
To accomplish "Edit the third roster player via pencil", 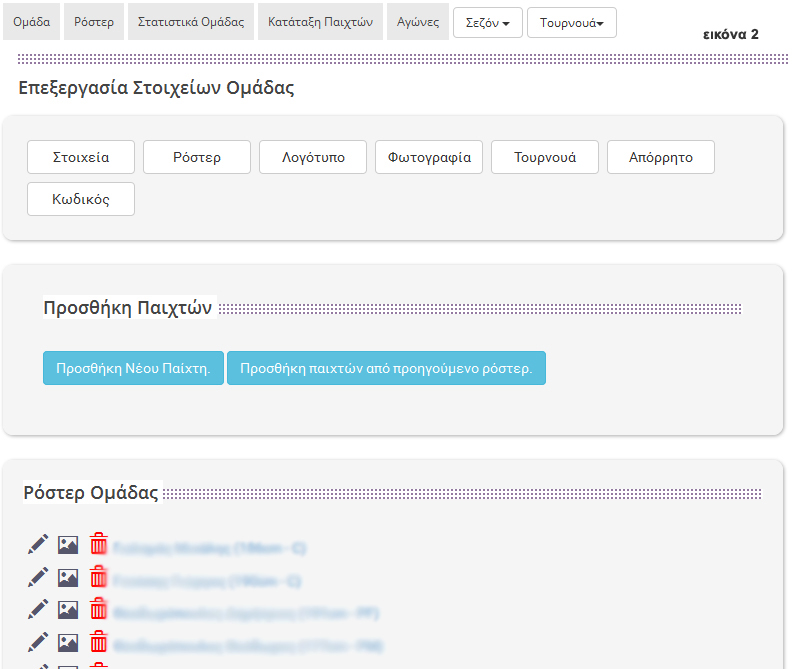I will point(38,609).
